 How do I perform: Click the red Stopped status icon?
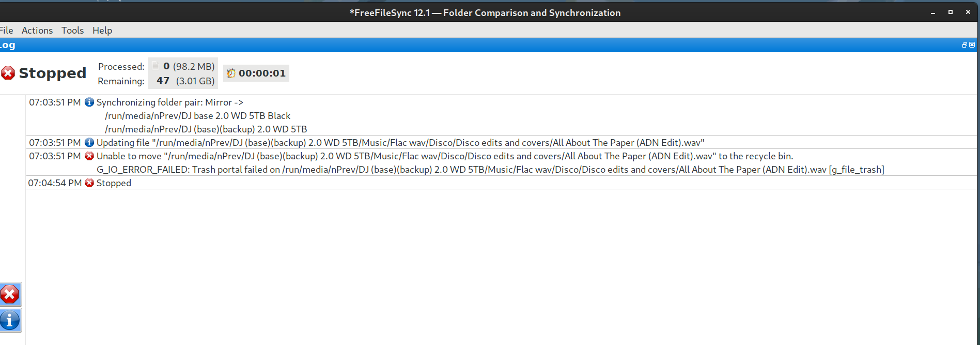coord(8,73)
